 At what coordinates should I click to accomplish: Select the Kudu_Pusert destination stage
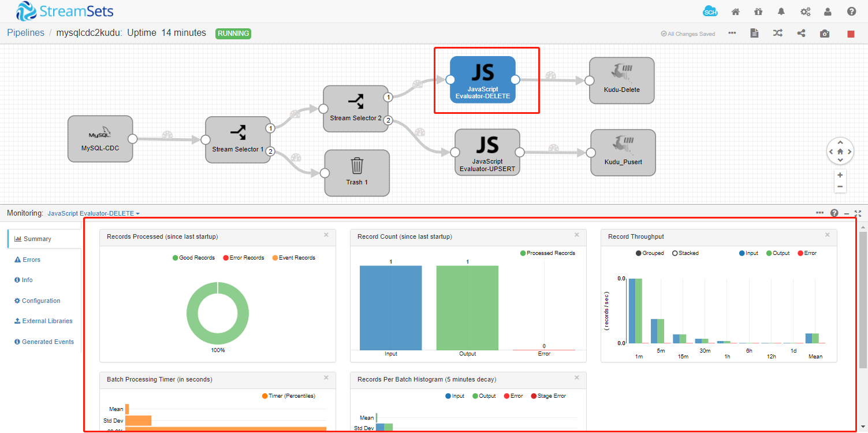click(x=623, y=153)
